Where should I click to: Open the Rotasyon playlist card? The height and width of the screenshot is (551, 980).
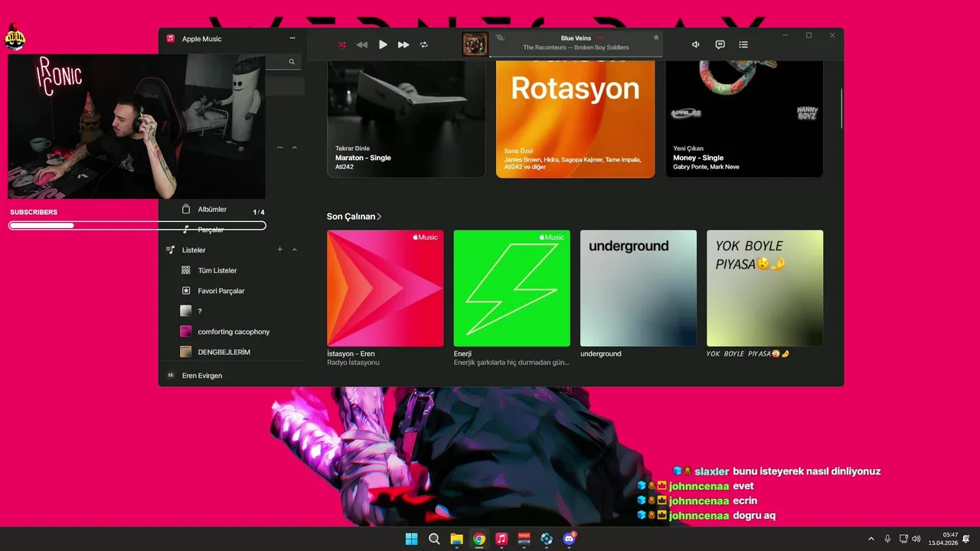point(575,119)
